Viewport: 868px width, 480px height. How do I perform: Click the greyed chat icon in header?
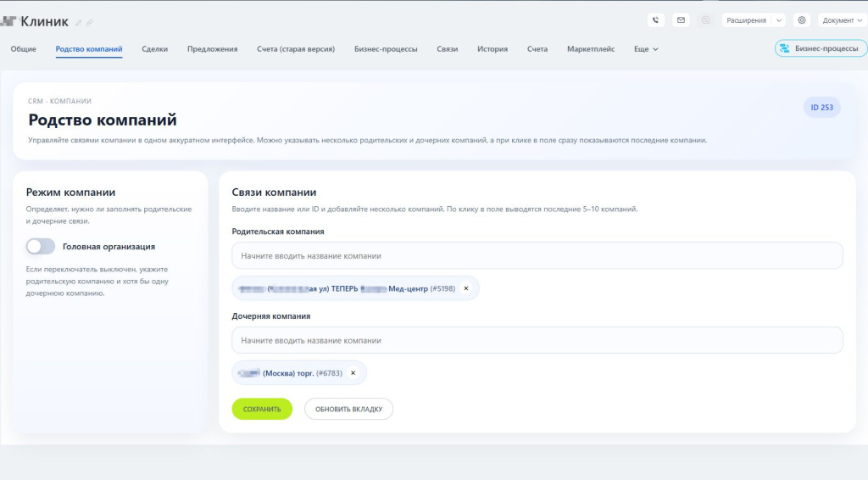[x=706, y=20]
